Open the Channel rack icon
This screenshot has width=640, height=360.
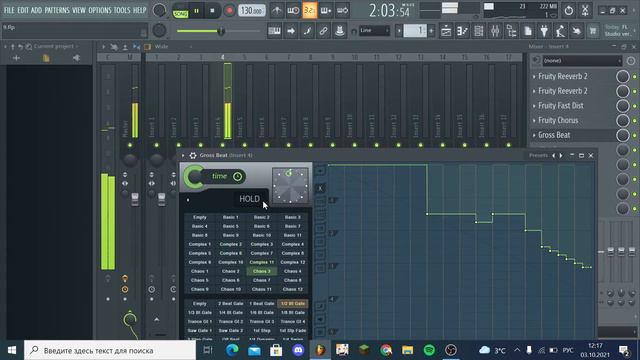click(479, 31)
